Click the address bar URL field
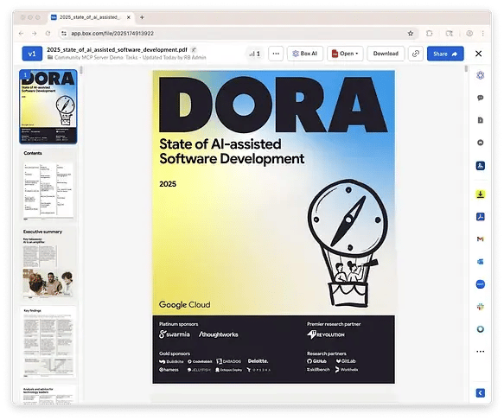 point(234,34)
